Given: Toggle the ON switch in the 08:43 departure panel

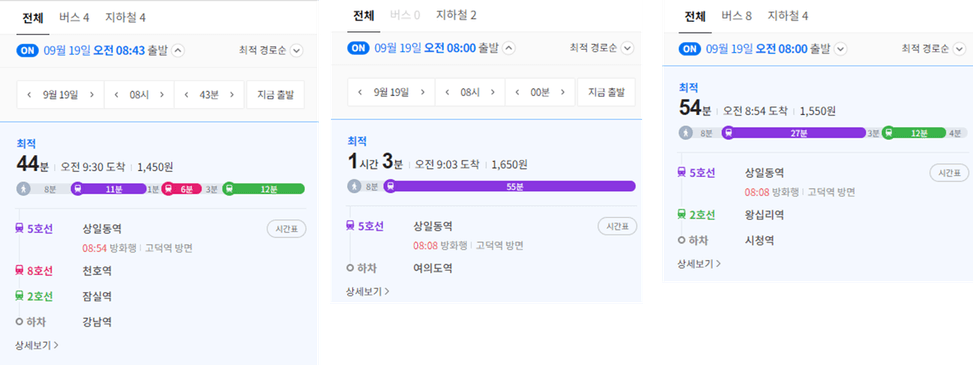Looking at the screenshot, I should (x=29, y=50).
